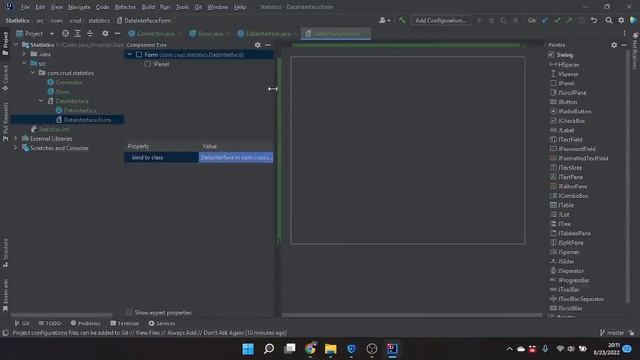
Task: Pick JSpinner from palette
Action: click(x=565, y=252)
